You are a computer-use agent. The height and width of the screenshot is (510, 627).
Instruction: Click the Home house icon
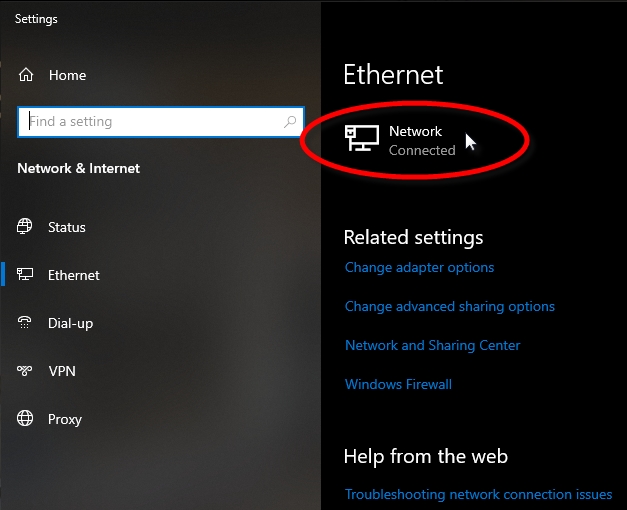[26, 75]
